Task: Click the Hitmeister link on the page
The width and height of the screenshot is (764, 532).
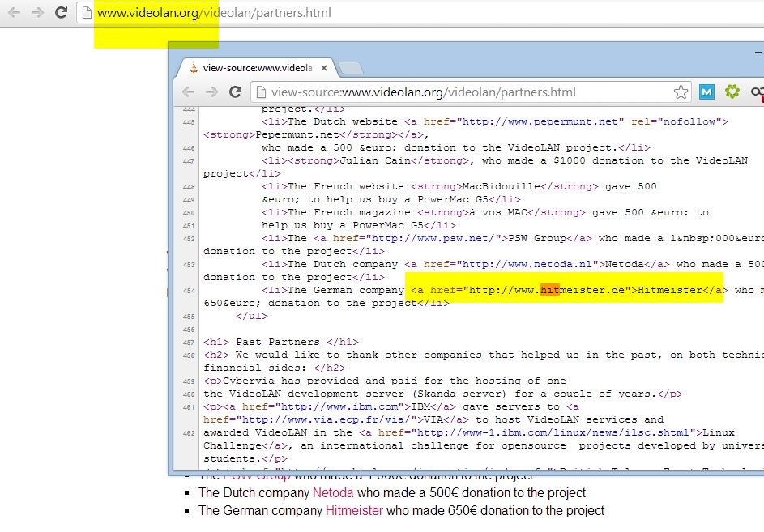Action: [x=354, y=511]
